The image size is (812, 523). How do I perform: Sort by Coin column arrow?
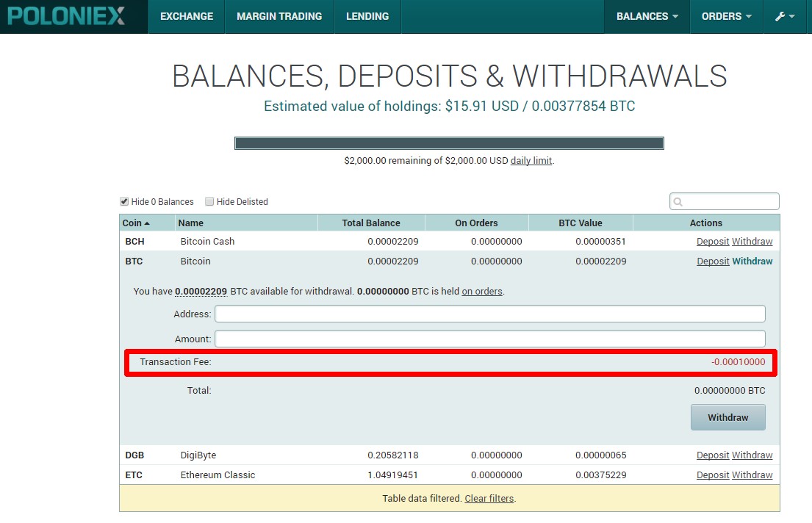pos(147,223)
